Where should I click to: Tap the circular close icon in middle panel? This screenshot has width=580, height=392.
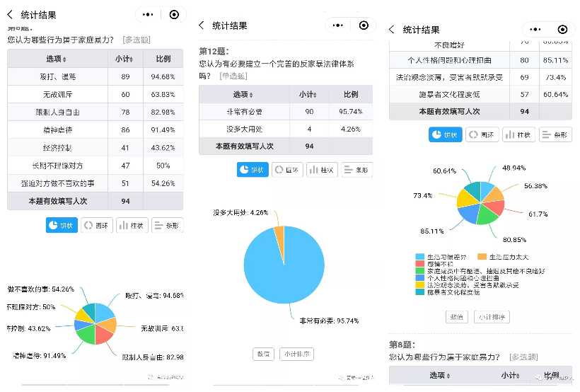coord(364,25)
